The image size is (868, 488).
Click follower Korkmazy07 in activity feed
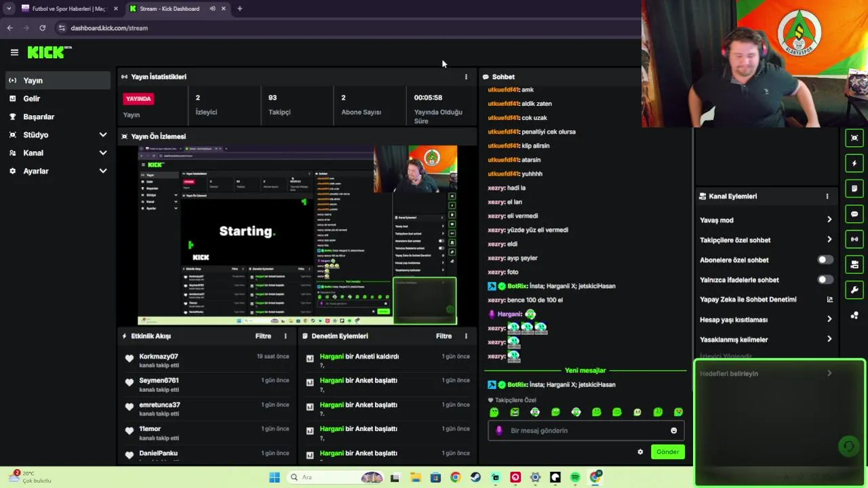click(159, 357)
